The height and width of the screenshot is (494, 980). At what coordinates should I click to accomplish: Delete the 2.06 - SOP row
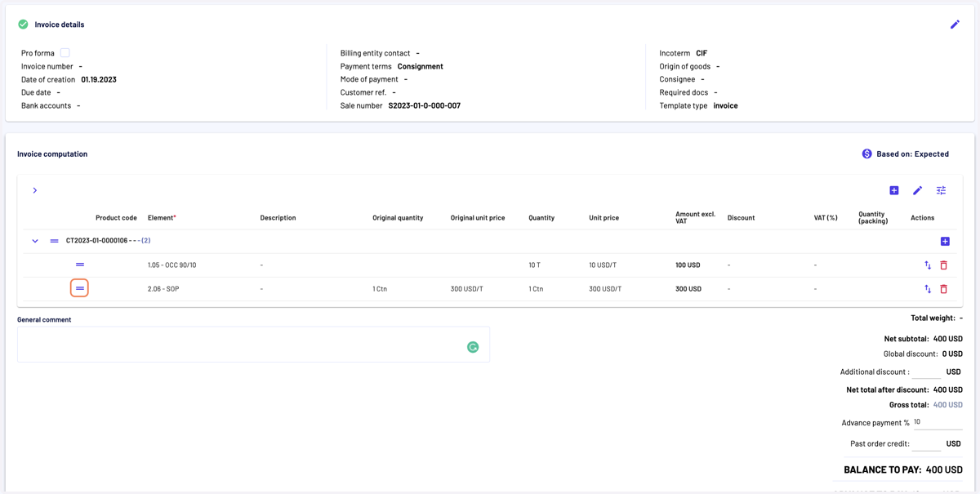pyautogui.click(x=944, y=289)
